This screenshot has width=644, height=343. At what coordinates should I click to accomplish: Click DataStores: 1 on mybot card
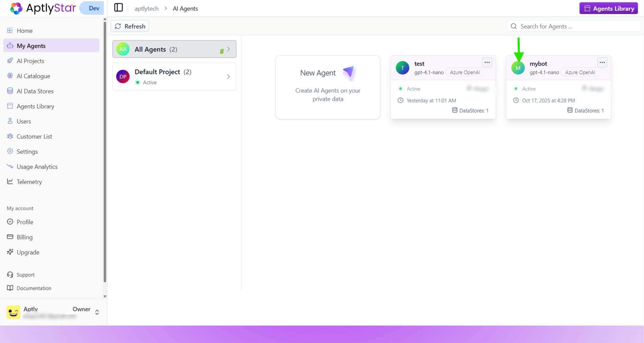[x=586, y=110]
